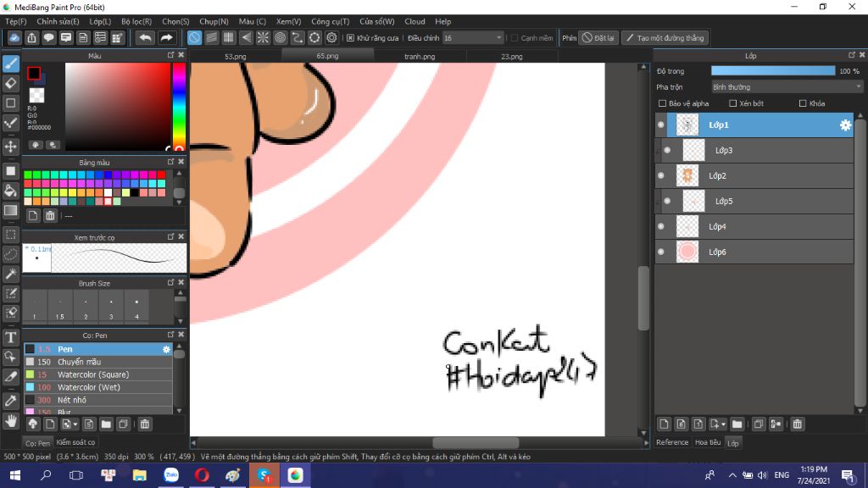Expand add special layer dropdown arrow
868x488 pixels.
723,424
